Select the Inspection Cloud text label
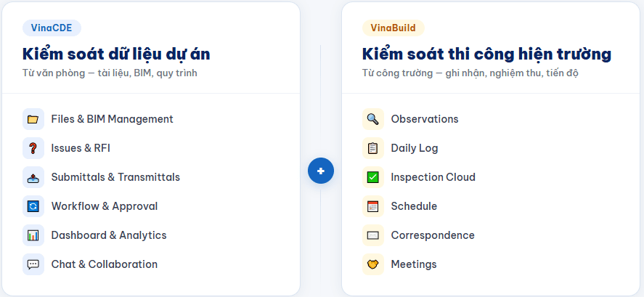 click(433, 177)
